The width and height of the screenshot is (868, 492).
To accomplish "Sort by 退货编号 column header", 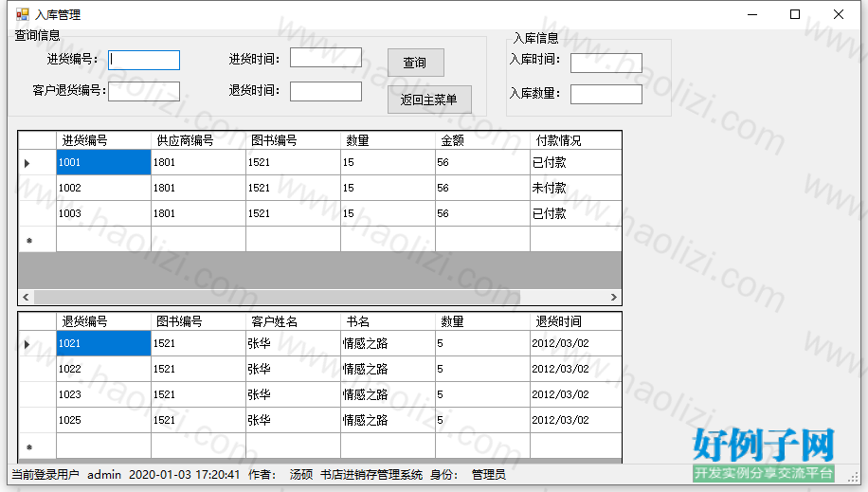I will [x=103, y=322].
